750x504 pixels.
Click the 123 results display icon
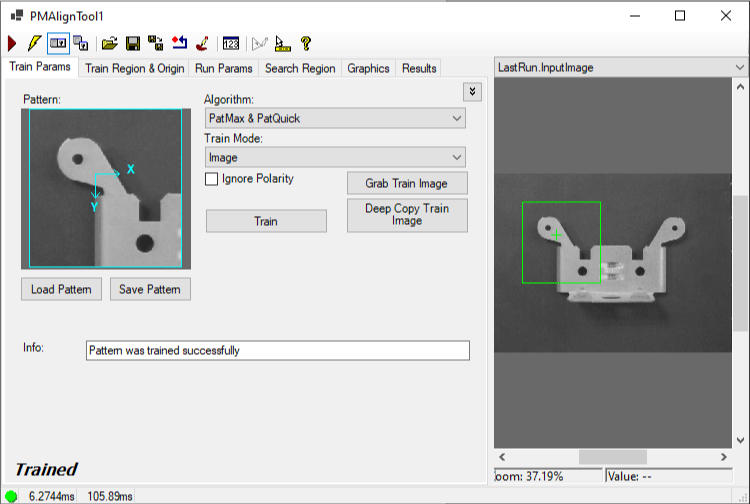coord(231,43)
